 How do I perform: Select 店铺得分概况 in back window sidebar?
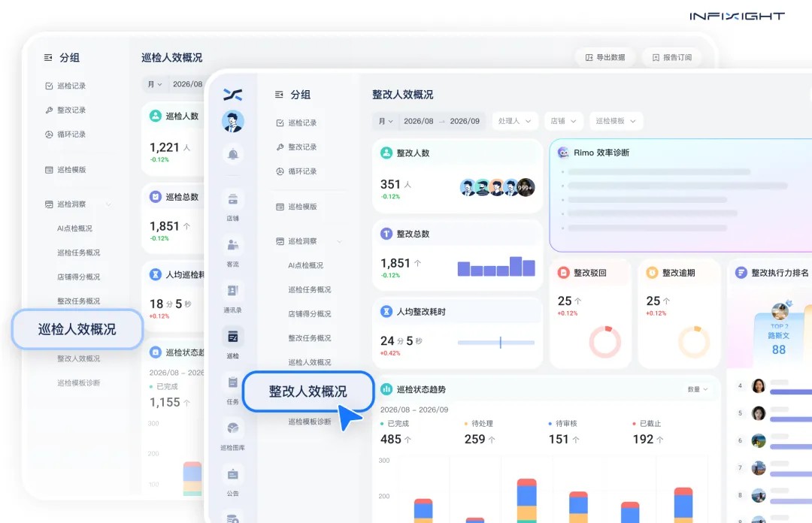[79, 277]
